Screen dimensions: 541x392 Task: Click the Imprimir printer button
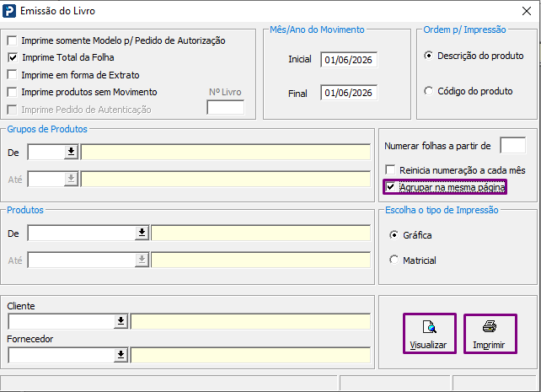[490, 333]
